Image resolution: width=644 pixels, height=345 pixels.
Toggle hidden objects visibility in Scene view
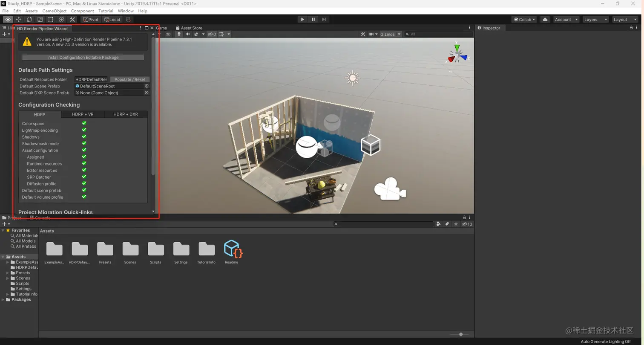coord(212,34)
